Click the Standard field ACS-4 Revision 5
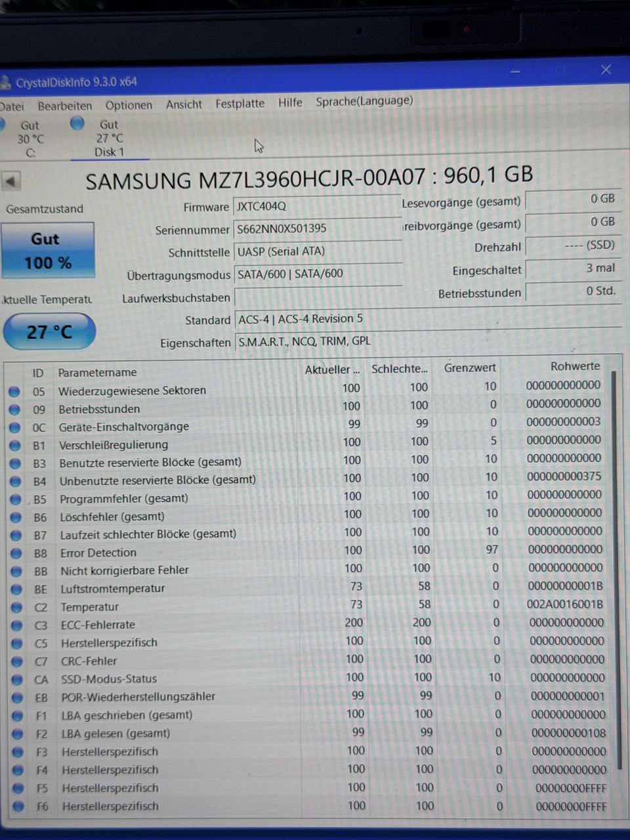The height and width of the screenshot is (840, 630). click(x=427, y=319)
